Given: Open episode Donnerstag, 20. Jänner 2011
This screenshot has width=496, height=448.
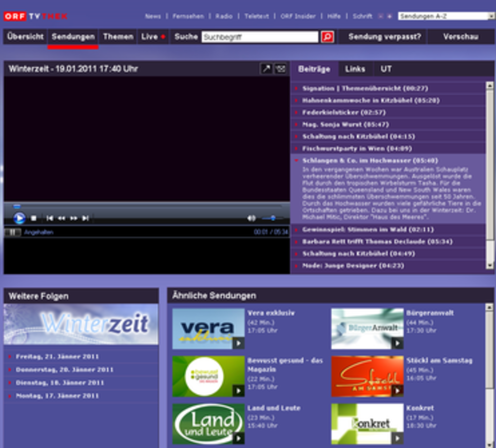Looking at the screenshot, I should [64, 370].
